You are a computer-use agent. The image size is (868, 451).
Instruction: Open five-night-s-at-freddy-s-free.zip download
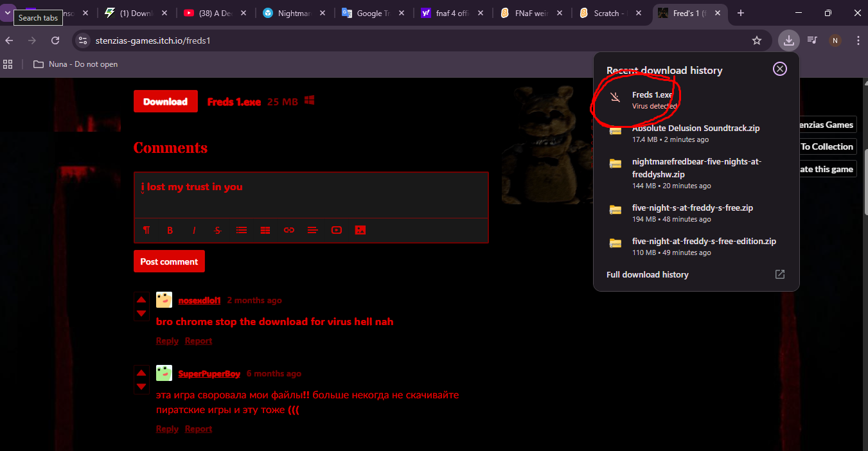point(696,213)
